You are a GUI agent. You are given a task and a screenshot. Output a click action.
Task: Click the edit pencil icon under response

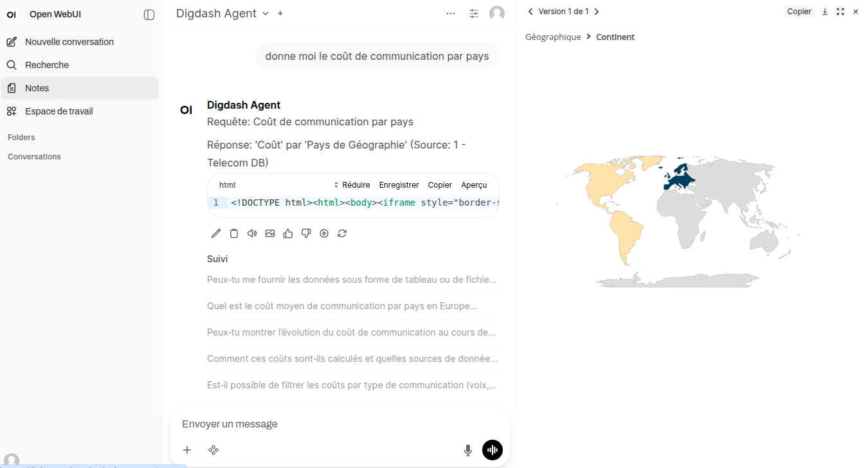pos(216,233)
